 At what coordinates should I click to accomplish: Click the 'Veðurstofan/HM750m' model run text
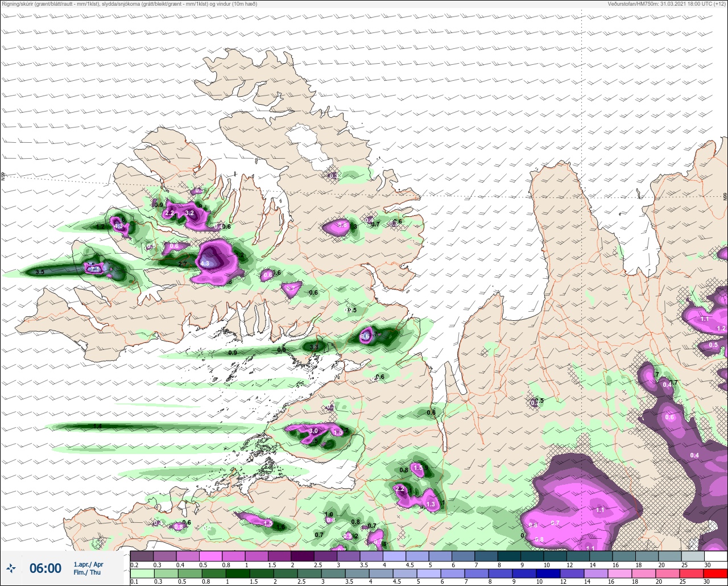(666, 4)
